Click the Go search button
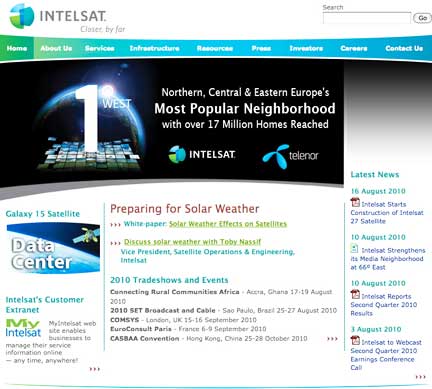Image resolution: width=432 pixels, height=389 pixels. 422,18
